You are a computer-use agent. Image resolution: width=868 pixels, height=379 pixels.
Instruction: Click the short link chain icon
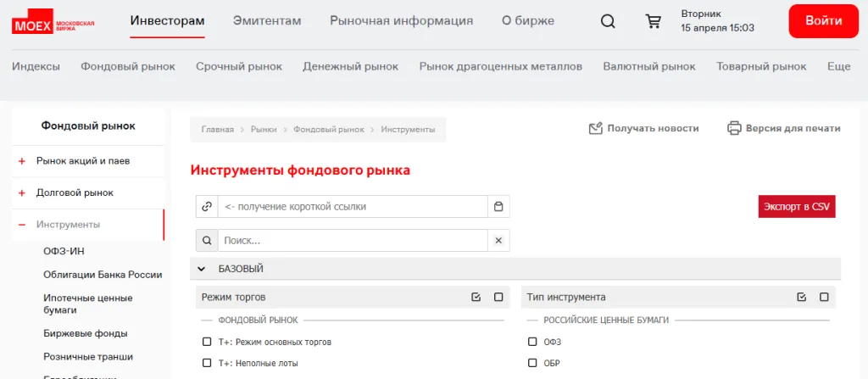point(207,207)
